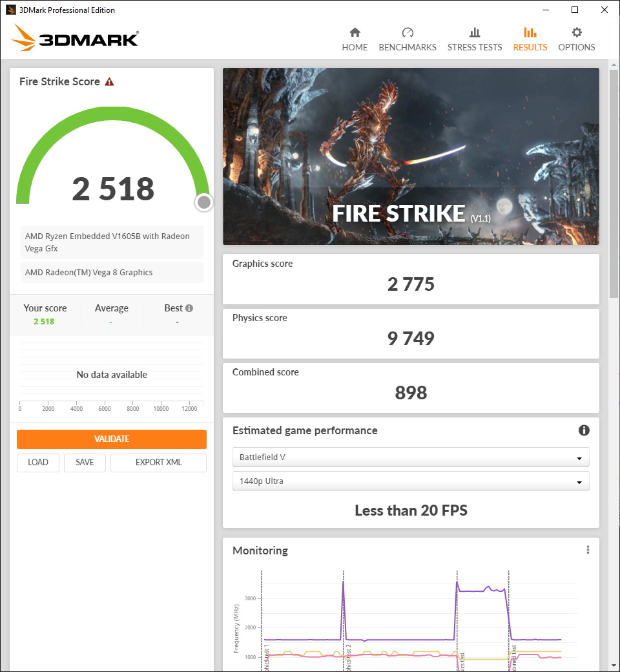620x672 pixels.
Task: Click the EXPORT XML button
Action: click(158, 463)
